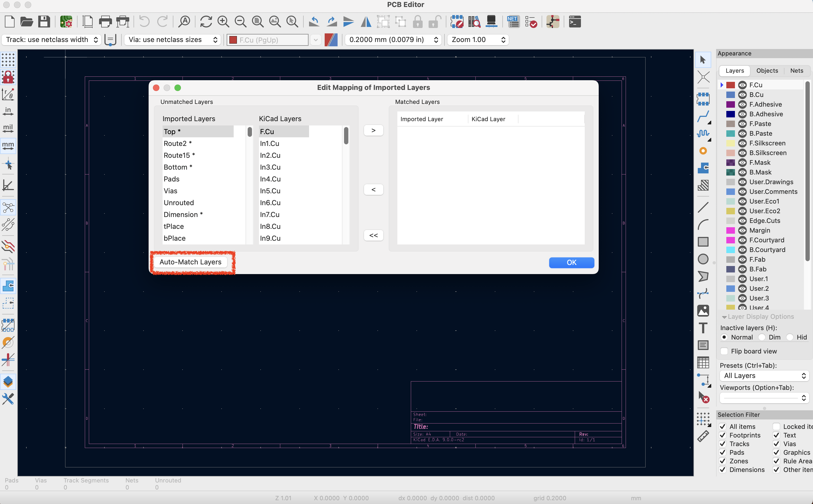Zoom in on the board
Image resolution: width=813 pixels, height=504 pixels.
click(x=223, y=22)
